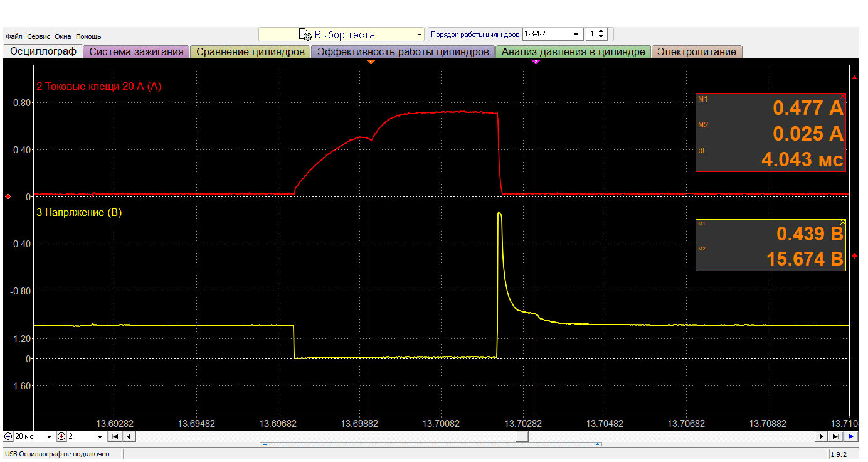Open the Окна menu

pyautogui.click(x=63, y=36)
